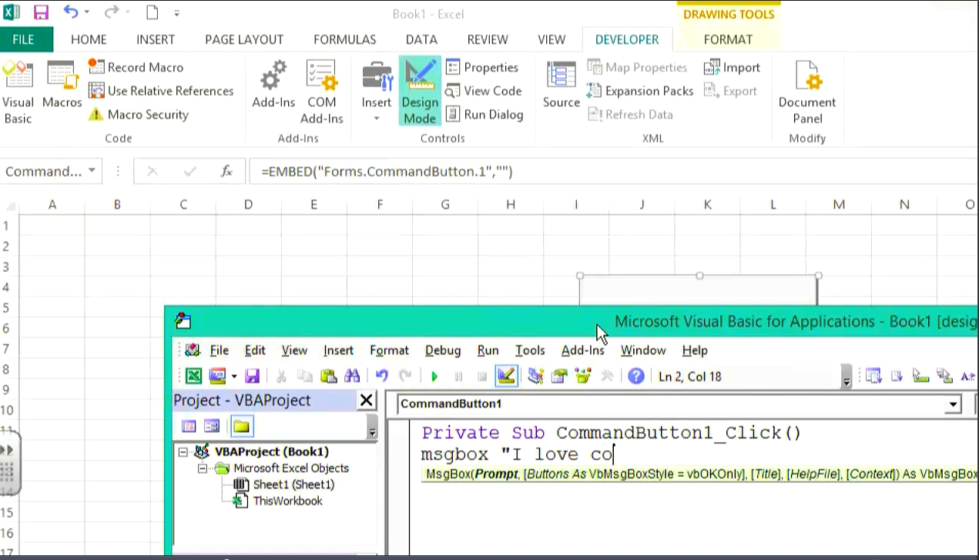Select row header 3
Screen dimensions: 979x560
[6, 267]
